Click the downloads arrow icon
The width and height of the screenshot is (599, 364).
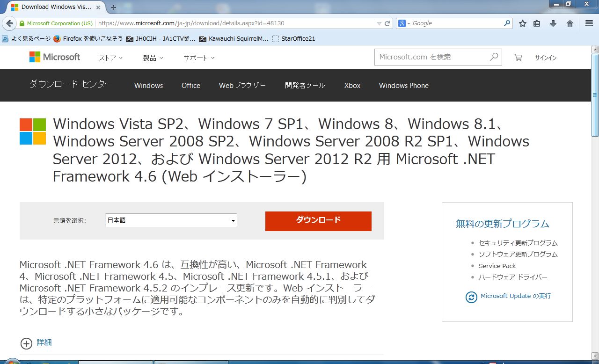click(553, 23)
